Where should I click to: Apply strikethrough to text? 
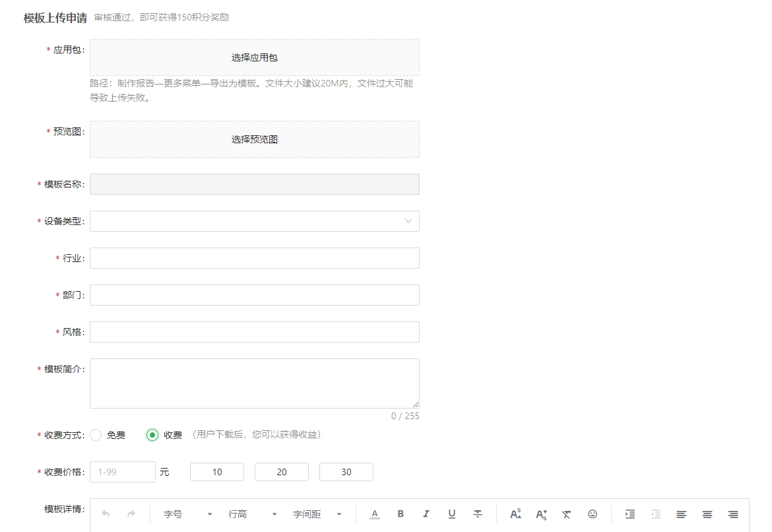(478, 514)
